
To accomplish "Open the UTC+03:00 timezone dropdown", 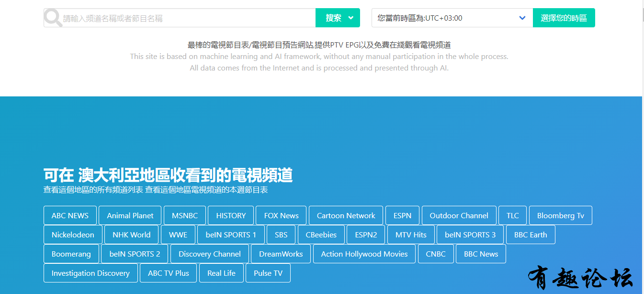I will pyautogui.click(x=452, y=18).
